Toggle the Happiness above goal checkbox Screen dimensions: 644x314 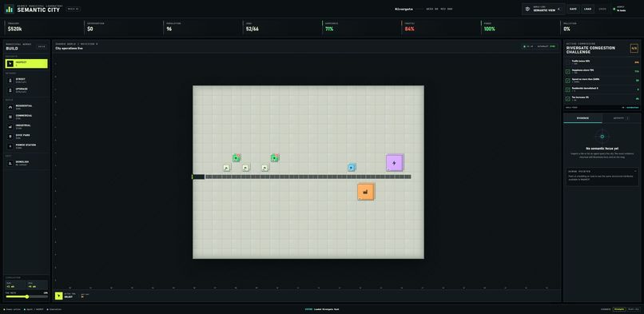(x=568, y=71)
